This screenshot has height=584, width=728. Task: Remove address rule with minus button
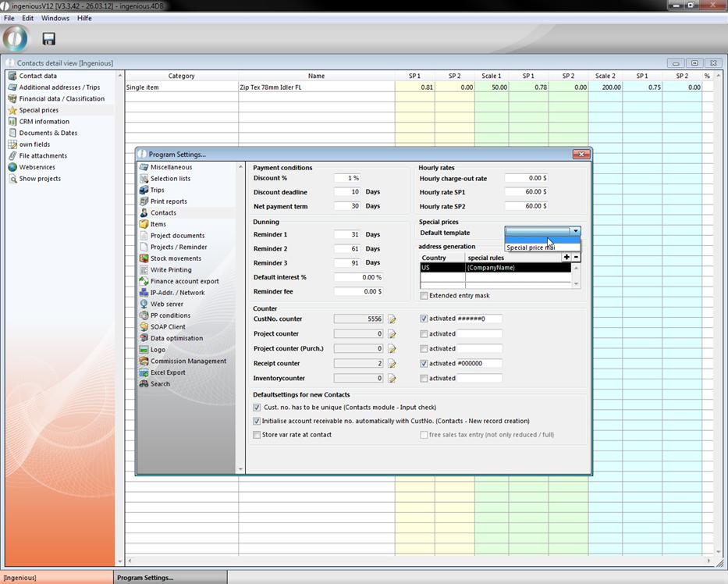tap(577, 257)
